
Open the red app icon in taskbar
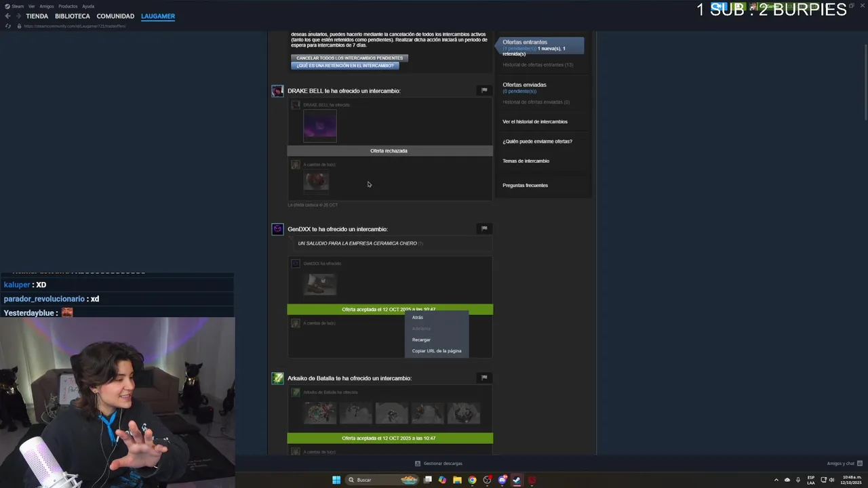point(532,480)
